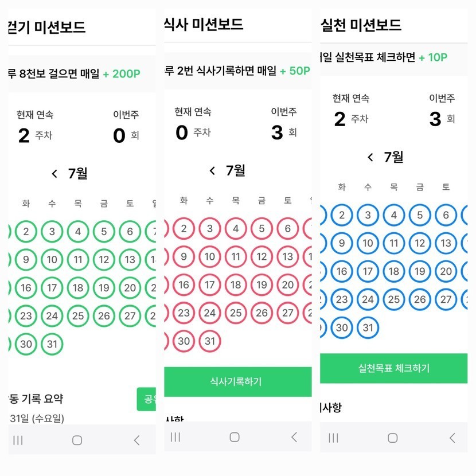
Task: Tap green day 31 on walking calendar
Action: click(52, 344)
